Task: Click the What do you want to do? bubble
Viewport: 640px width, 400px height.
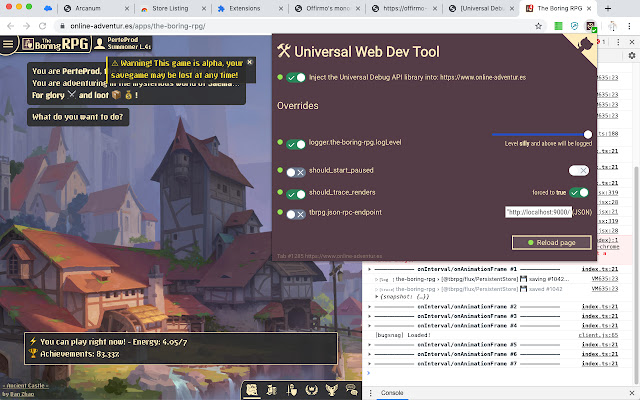Action: click(x=78, y=117)
